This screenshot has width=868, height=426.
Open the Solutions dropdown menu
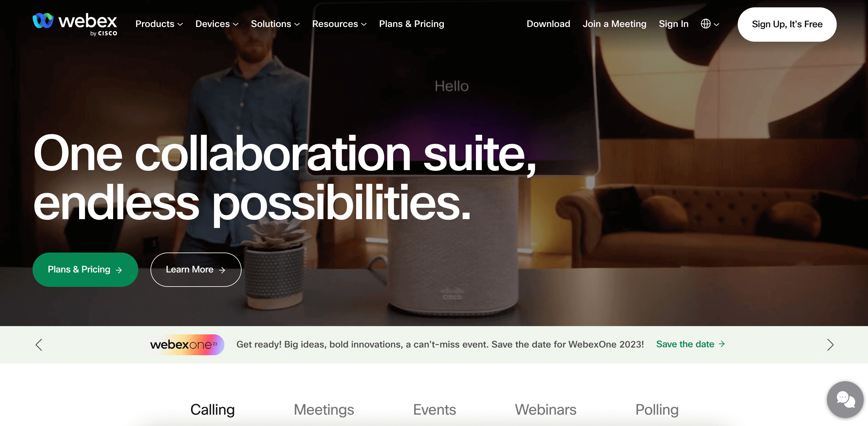[275, 24]
